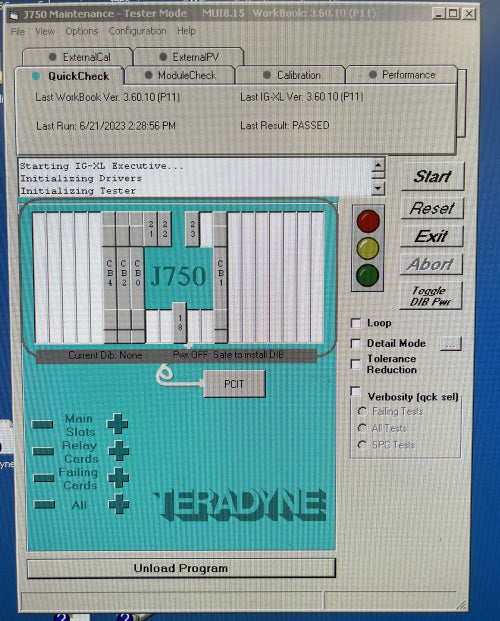Select the SPC Tests radio button
The image size is (500, 621).
pos(362,444)
